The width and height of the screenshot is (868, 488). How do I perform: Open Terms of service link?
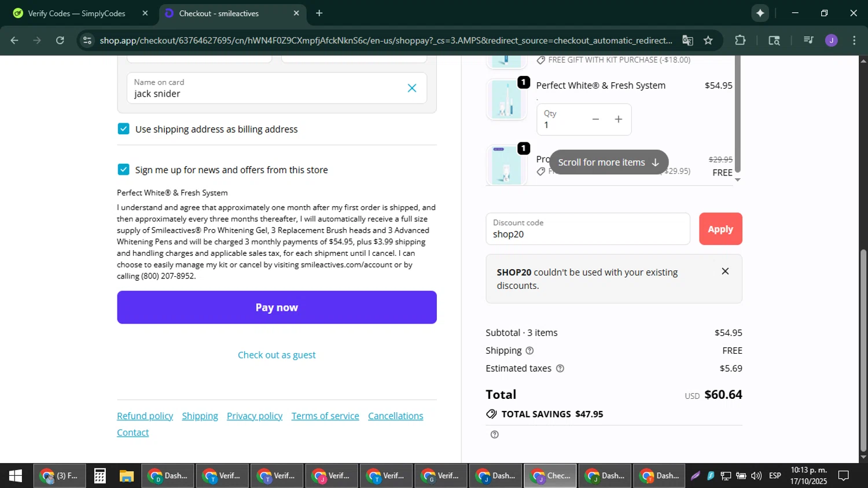[x=325, y=416]
